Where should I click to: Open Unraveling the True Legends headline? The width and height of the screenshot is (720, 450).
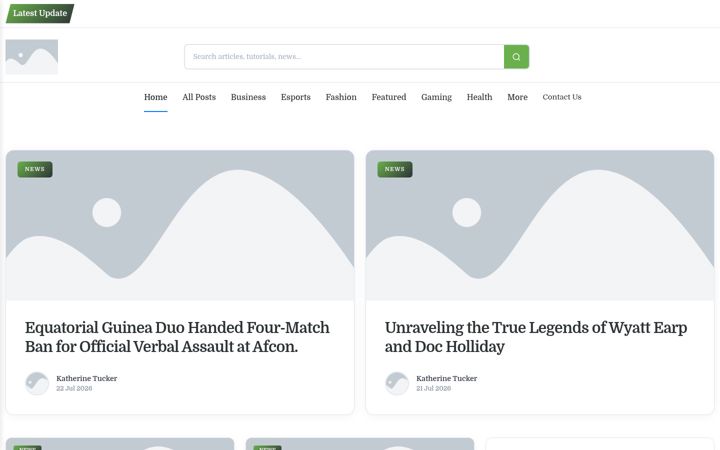point(536,337)
